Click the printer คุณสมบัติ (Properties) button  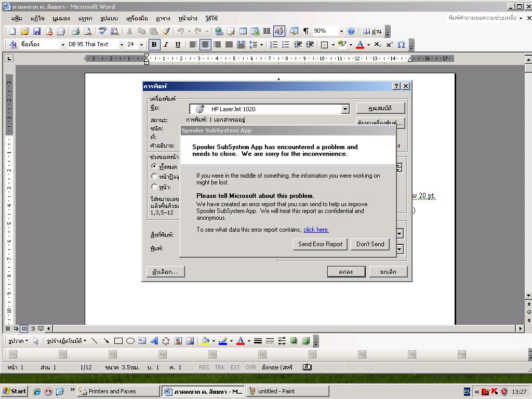point(380,108)
